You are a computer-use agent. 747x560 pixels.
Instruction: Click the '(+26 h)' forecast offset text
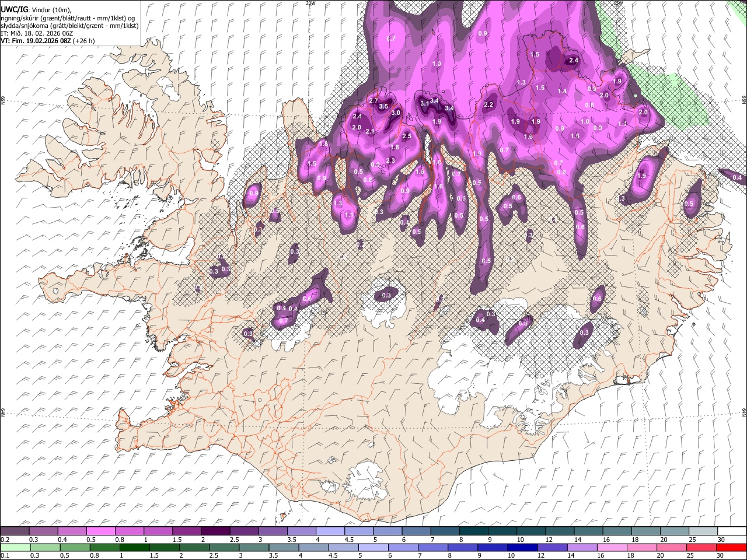coord(84,41)
